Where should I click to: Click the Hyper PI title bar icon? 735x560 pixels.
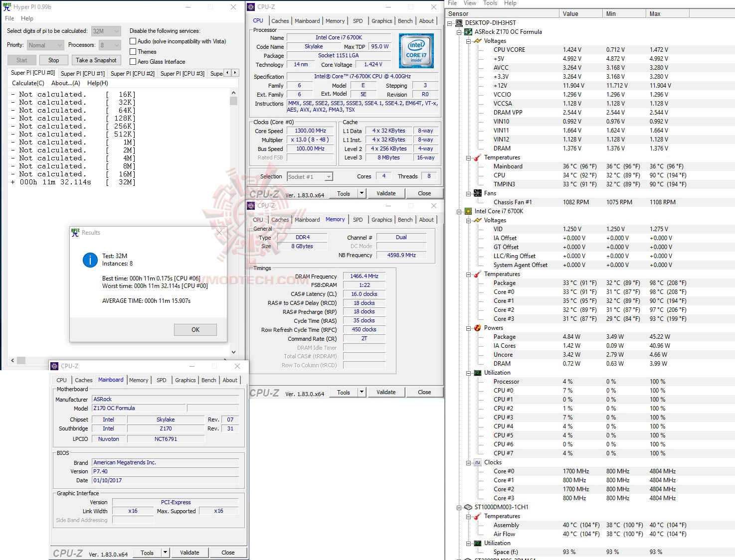coord(7,7)
